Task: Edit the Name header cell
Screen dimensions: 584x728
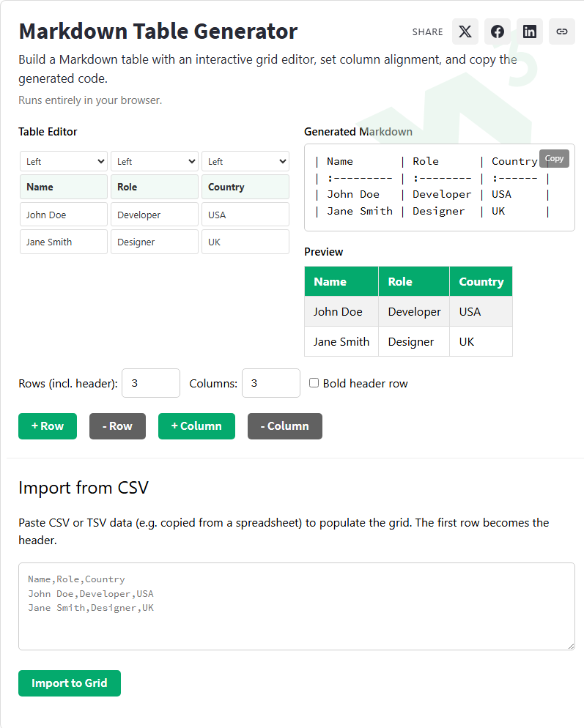Action: pyautogui.click(x=64, y=187)
